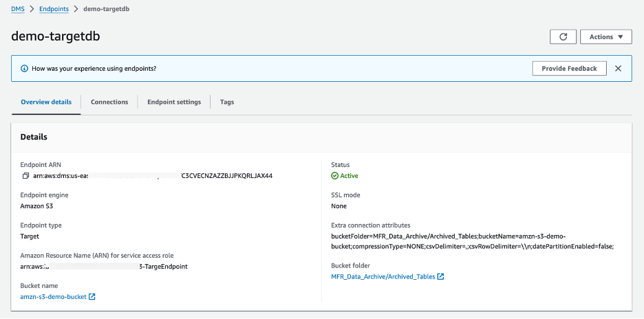Open the amzn-s3-demo-bucket link

[x=53, y=297]
